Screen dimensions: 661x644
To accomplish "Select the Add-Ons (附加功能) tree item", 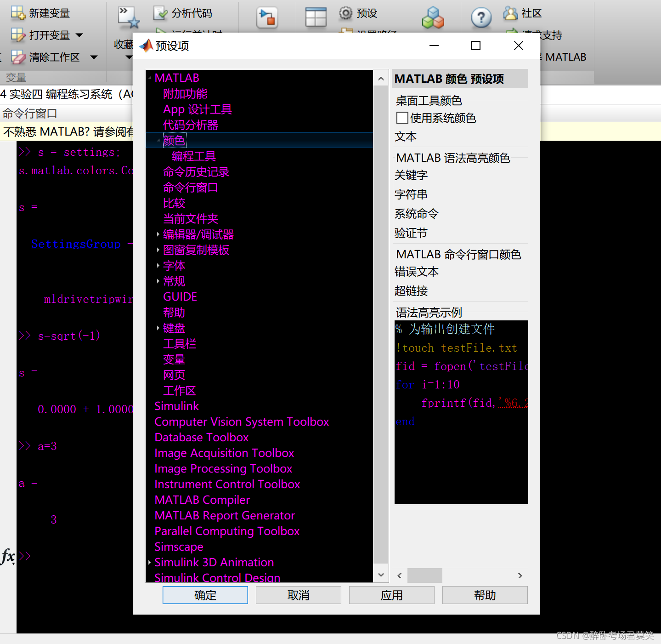I will (185, 94).
